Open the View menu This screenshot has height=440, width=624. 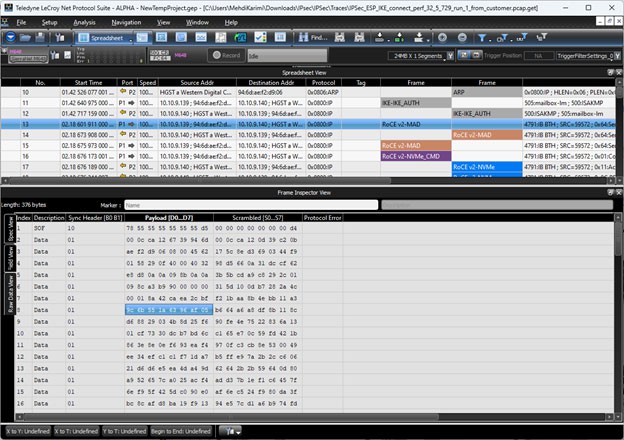[163, 22]
